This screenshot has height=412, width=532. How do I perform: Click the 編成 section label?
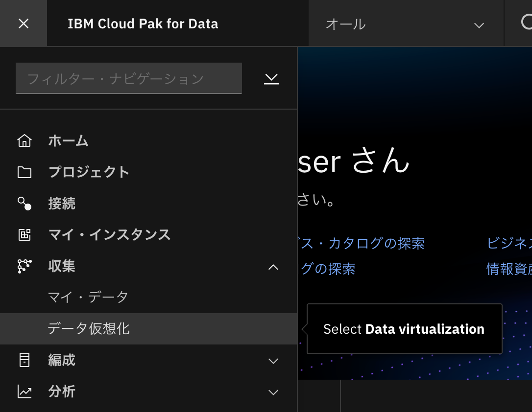[x=61, y=360]
